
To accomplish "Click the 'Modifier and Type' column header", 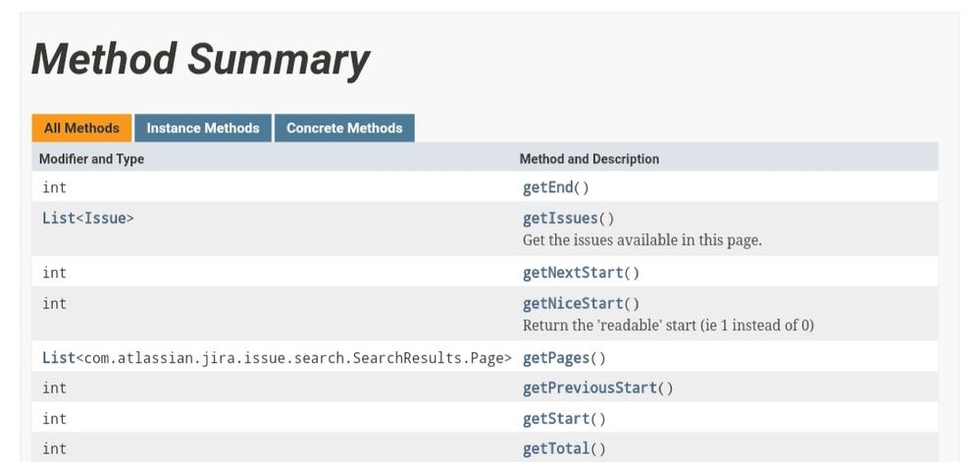I will click(x=91, y=159).
